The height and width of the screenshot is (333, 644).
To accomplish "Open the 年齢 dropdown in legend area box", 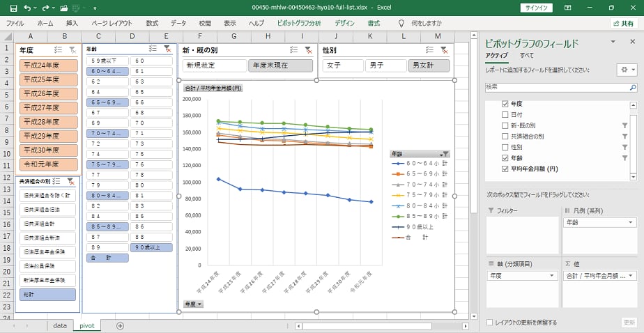I will click(x=631, y=223).
